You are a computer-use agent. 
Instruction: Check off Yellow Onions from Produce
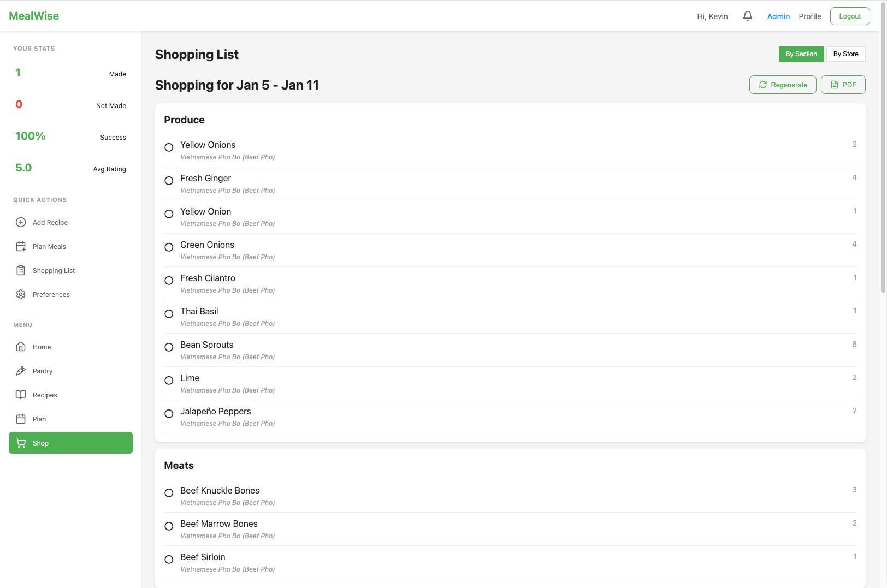coord(168,147)
